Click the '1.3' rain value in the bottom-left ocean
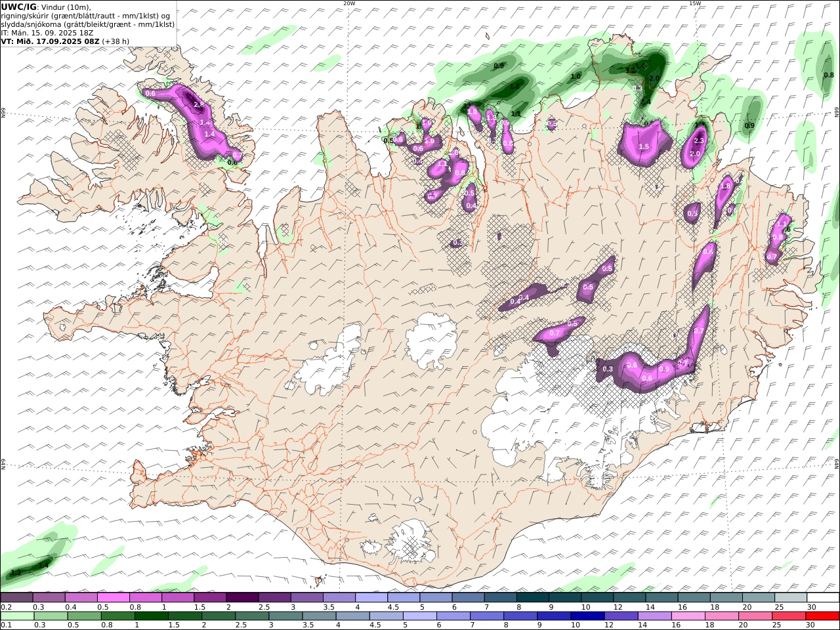 pyautogui.click(x=16, y=573)
